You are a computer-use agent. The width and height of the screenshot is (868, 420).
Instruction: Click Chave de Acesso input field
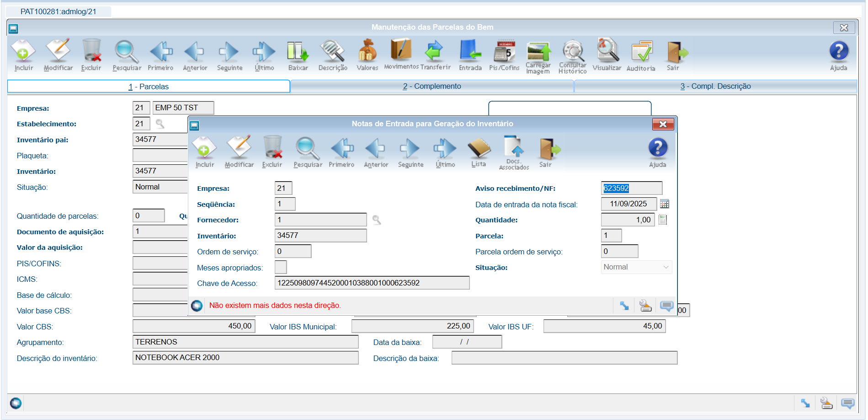click(372, 283)
